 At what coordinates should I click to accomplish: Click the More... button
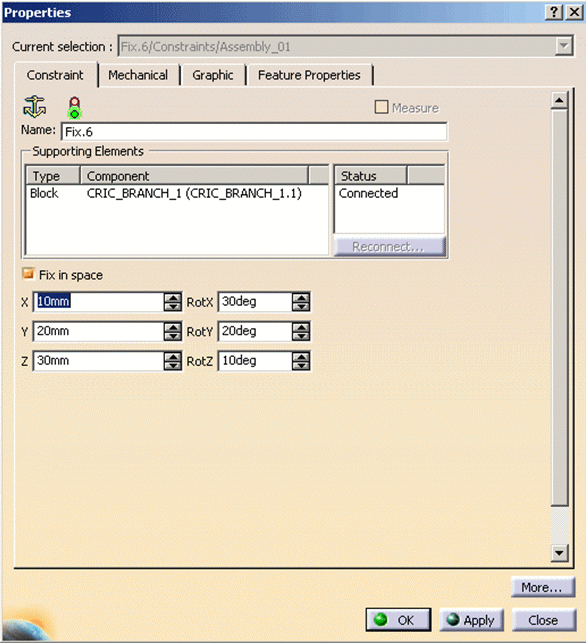coord(542,587)
